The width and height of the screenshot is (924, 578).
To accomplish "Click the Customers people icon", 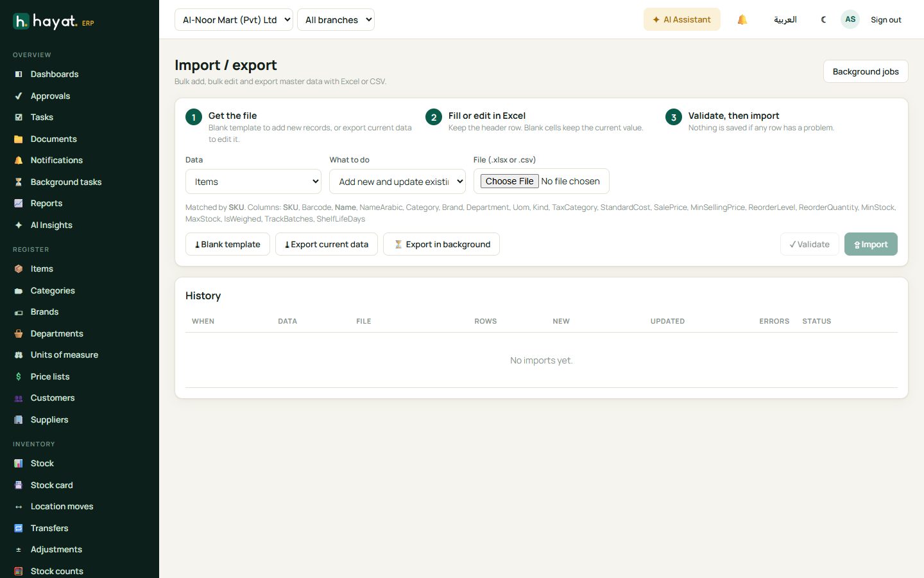I will 19,398.
